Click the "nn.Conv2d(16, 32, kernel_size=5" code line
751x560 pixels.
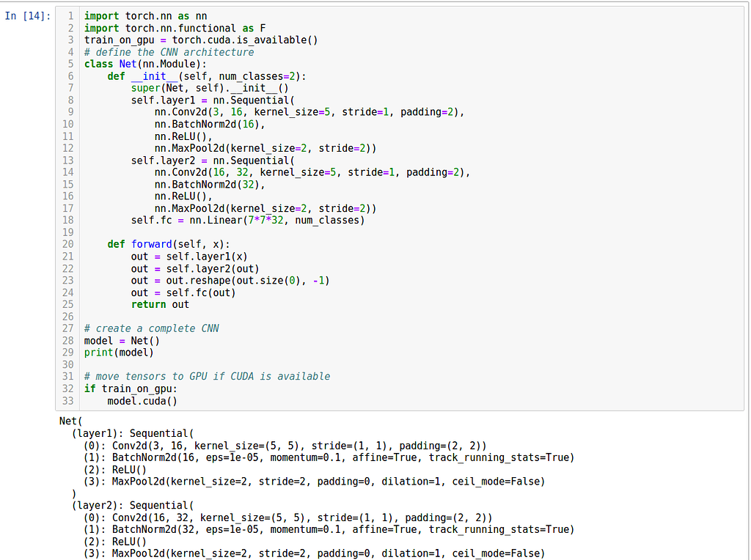[x=312, y=172]
